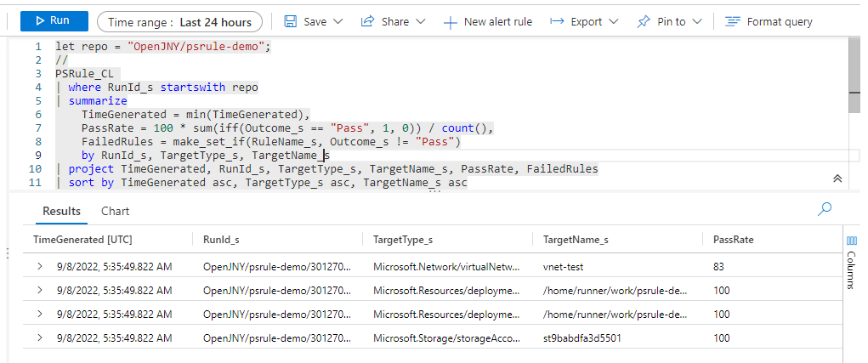Click the left panel drag handle dots
Image resolution: width=868 pixels, height=363 pixels.
[x=7, y=253]
